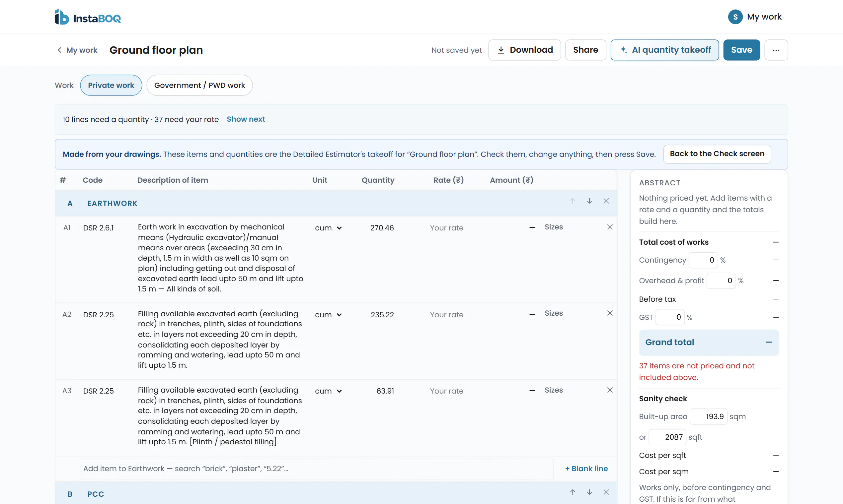Edit the Ground floor plan title
This screenshot has height=504, width=843.
(x=156, y=50)
